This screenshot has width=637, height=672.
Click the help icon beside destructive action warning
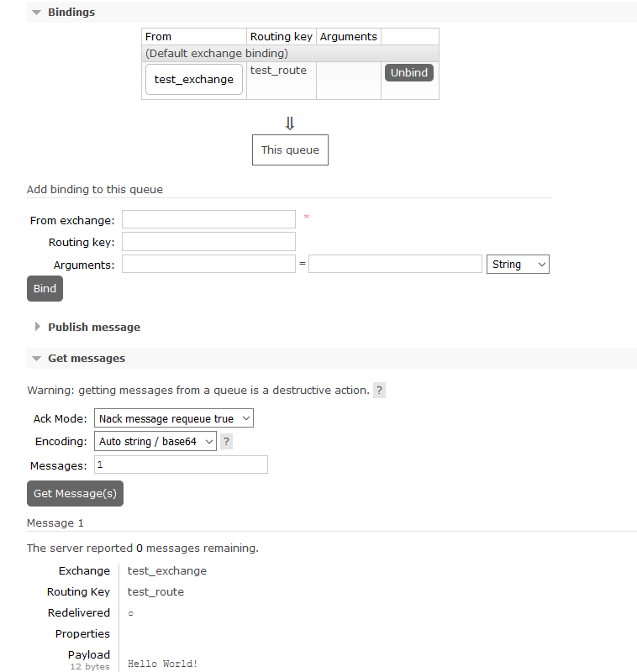coord(379,391)
